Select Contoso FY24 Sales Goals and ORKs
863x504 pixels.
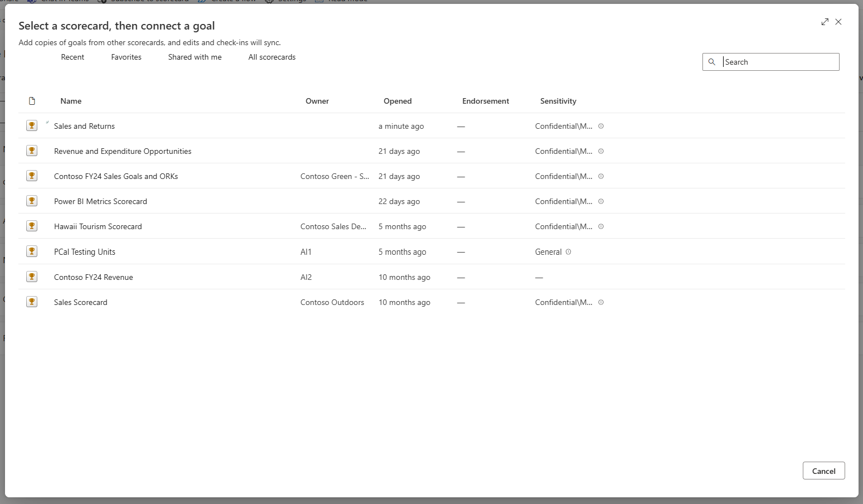coord(116,176)
